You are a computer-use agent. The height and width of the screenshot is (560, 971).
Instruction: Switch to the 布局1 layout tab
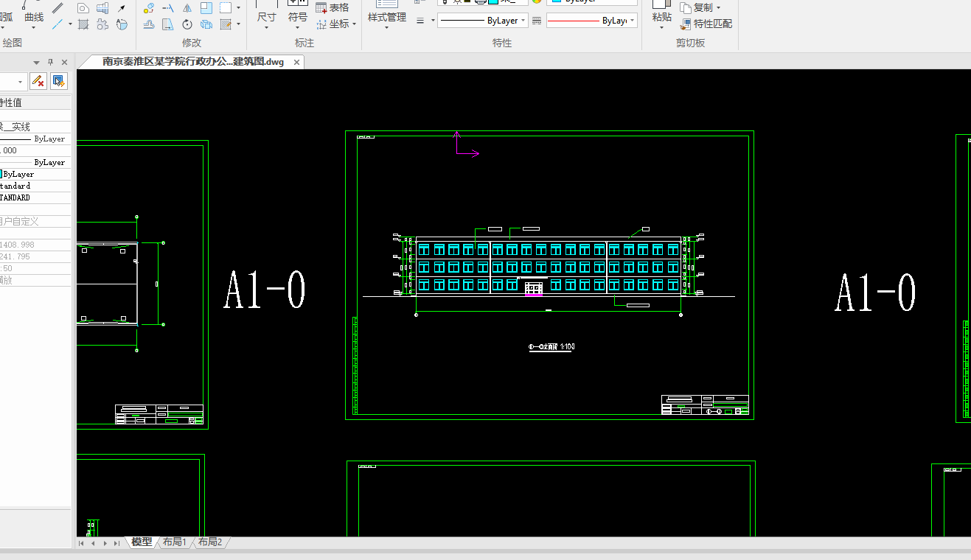pos(175,542)
